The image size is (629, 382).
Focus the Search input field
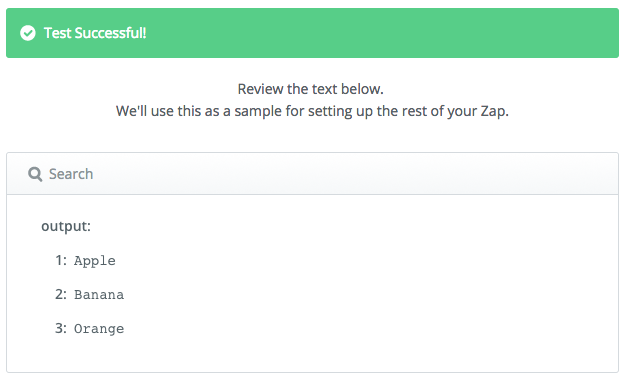312,174
